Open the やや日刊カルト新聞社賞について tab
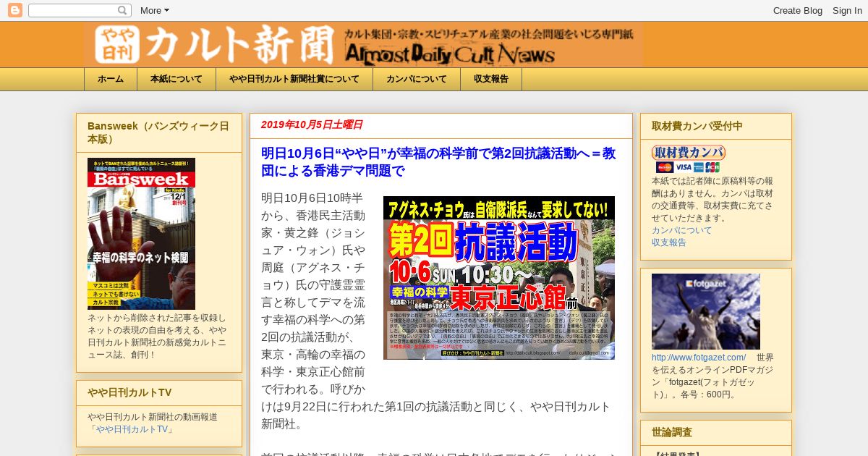Viewport: 868px width, 456px height. click(294, 79)
